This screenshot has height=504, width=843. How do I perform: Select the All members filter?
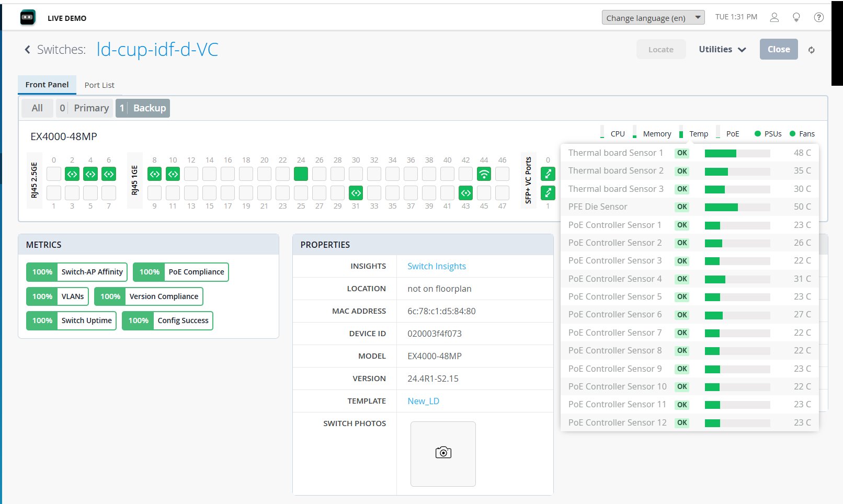point(37,108)
